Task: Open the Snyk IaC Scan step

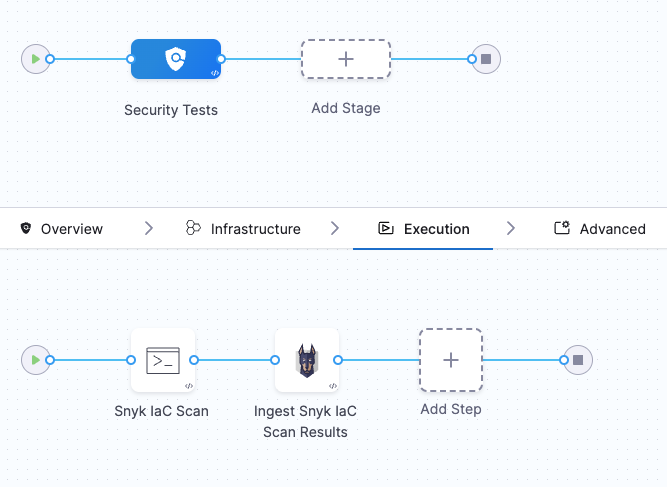Action: [x=163, y=360]
